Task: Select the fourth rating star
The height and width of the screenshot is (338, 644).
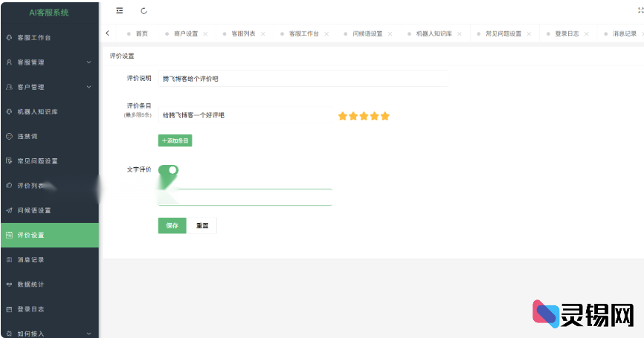Action: (375, 116)
